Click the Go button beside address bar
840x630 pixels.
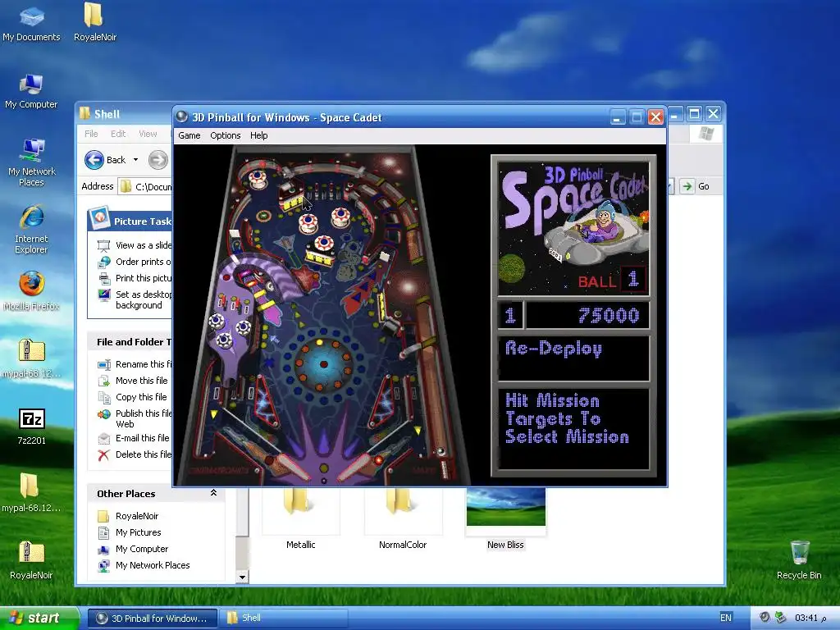click(x=695, y=186)
